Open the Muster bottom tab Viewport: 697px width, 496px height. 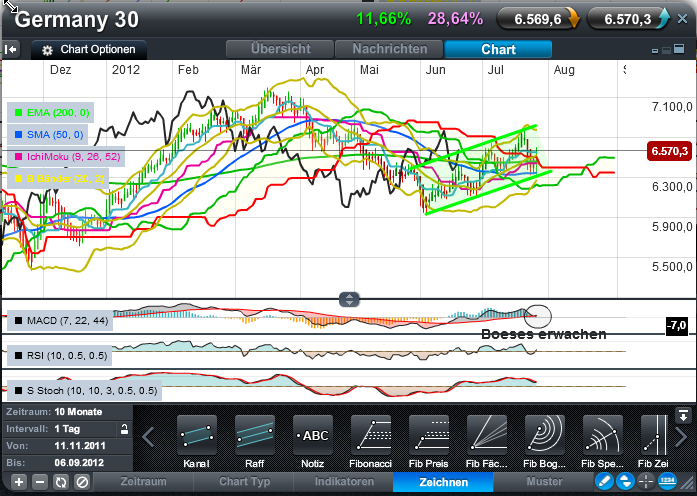tap(544, 482)
